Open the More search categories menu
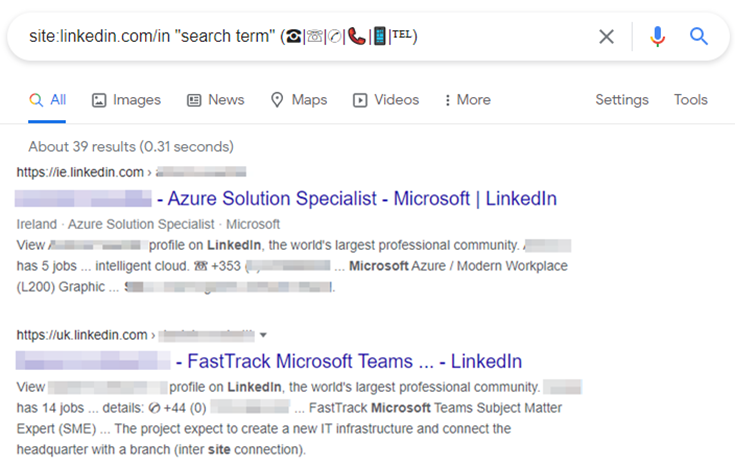Image resolution: width=735 pixels, height=466 pixels. pos(467,100)
